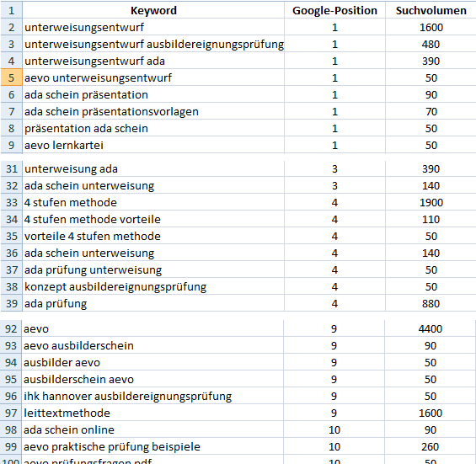This screenshot has height=464, width=476.
Task: Click the 'aevo' keyword cell in row 92
Action: 152,329
